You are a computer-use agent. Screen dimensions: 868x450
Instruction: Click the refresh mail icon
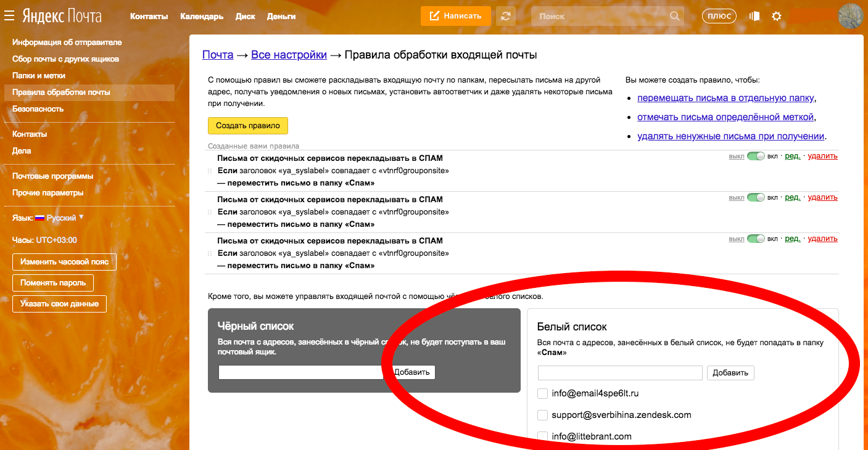pyautogui.click(x=506, y=16)
